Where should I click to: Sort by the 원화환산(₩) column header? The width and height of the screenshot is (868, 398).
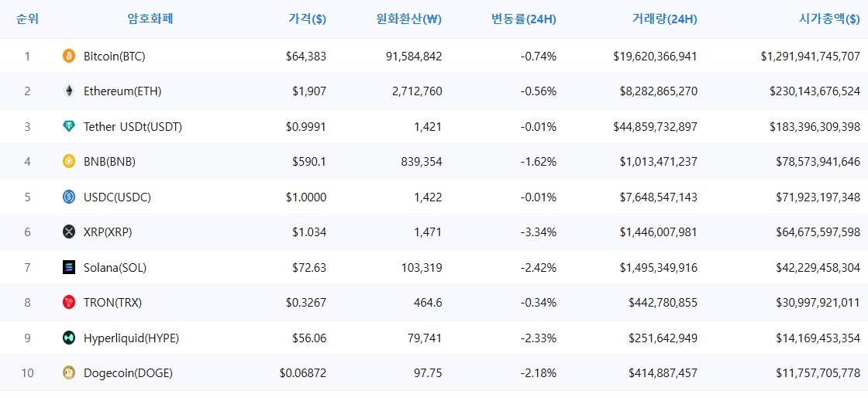tap(408, 19)
